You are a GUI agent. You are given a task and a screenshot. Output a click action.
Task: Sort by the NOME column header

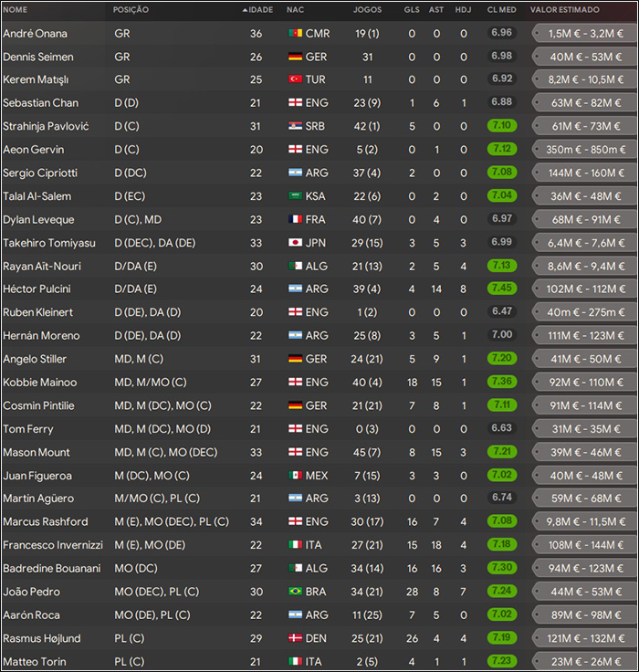click(16, 10)
